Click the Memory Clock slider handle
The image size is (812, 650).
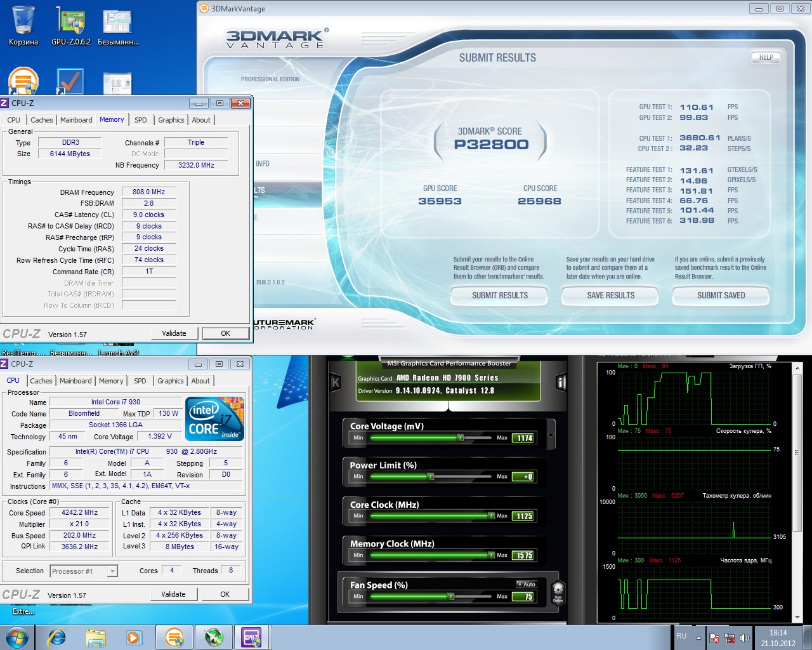tap(491, 555)
